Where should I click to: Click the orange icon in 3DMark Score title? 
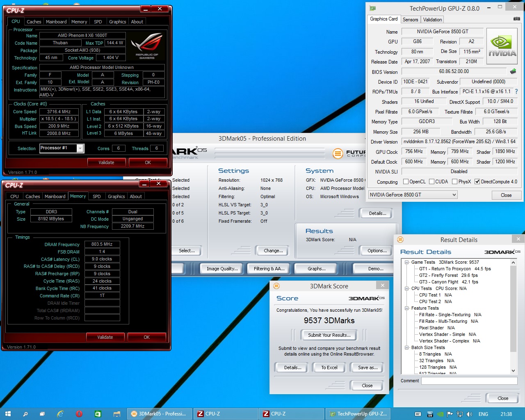276,286
